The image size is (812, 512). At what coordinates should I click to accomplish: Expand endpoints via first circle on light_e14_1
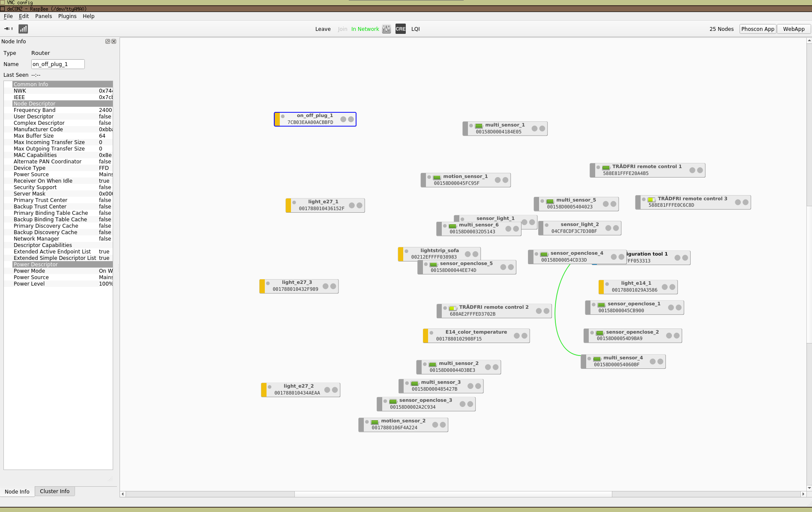[x=665, y=287]
